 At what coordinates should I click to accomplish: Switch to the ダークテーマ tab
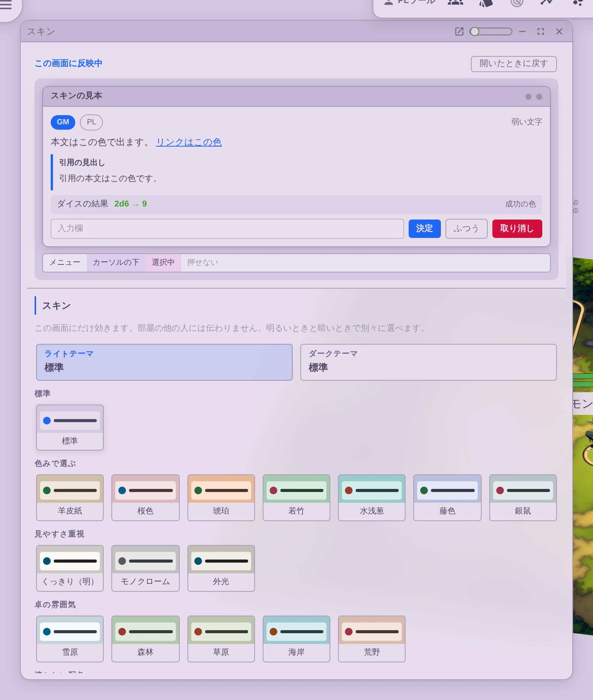click(429, 362)
